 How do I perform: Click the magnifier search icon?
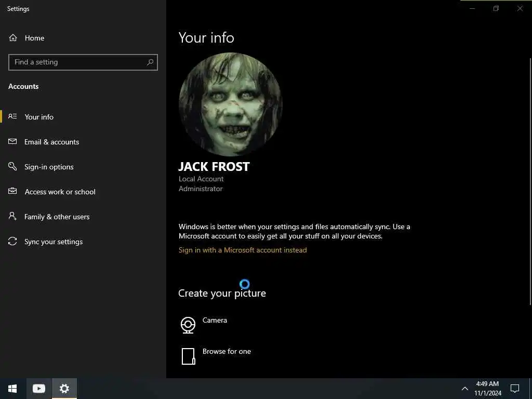tap(150, 62)
